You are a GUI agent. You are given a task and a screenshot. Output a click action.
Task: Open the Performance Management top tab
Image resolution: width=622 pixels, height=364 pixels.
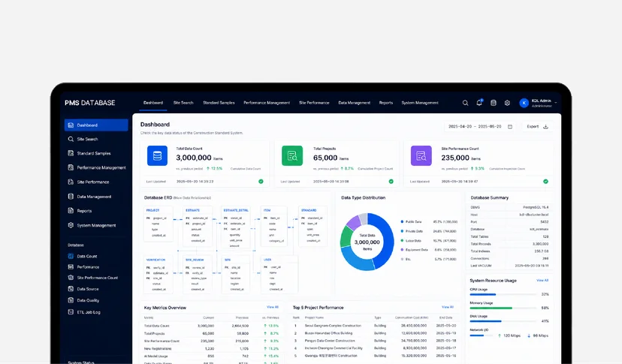[x=267, y=103]
